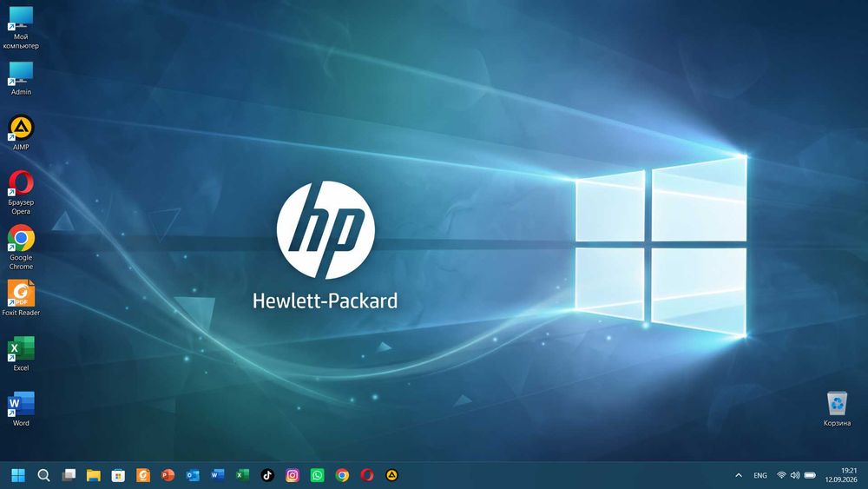This screenshot has width=868, height=489.
Task: Select the AIMP desktop shortcut
Action: [x=21, y=133]
